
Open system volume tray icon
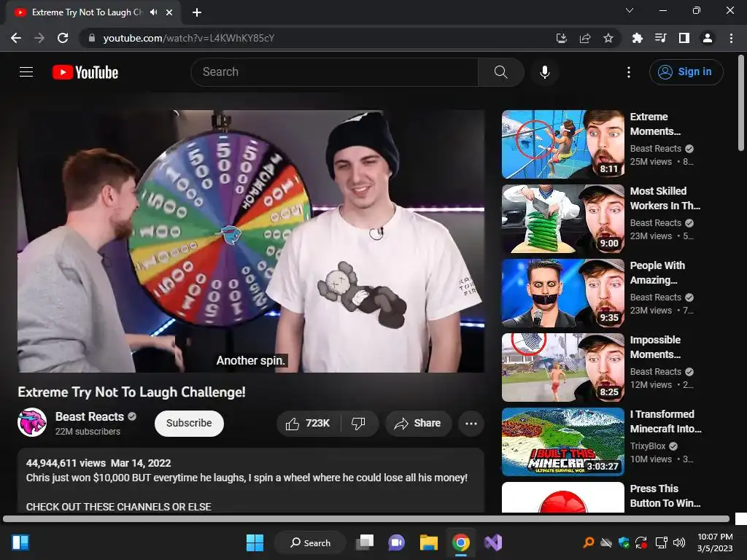click(x=679, y=542)
